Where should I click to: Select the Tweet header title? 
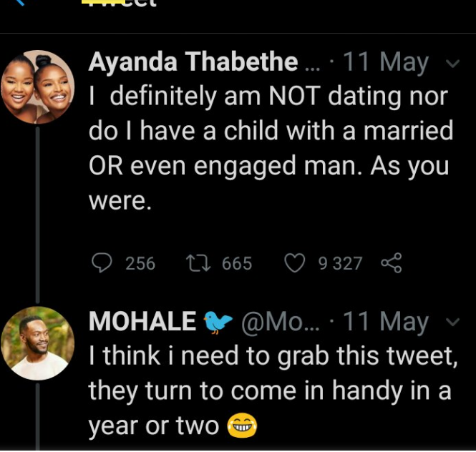[120, 3]
